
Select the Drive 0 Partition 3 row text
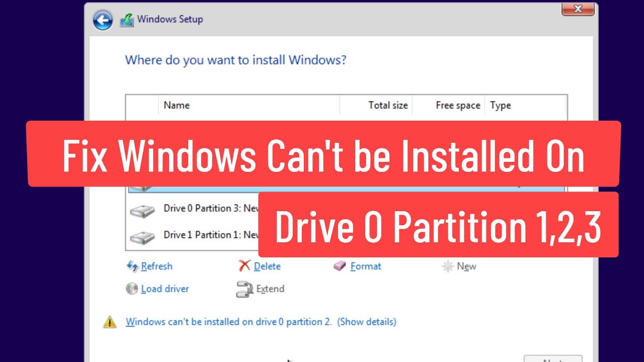(211, 208)
